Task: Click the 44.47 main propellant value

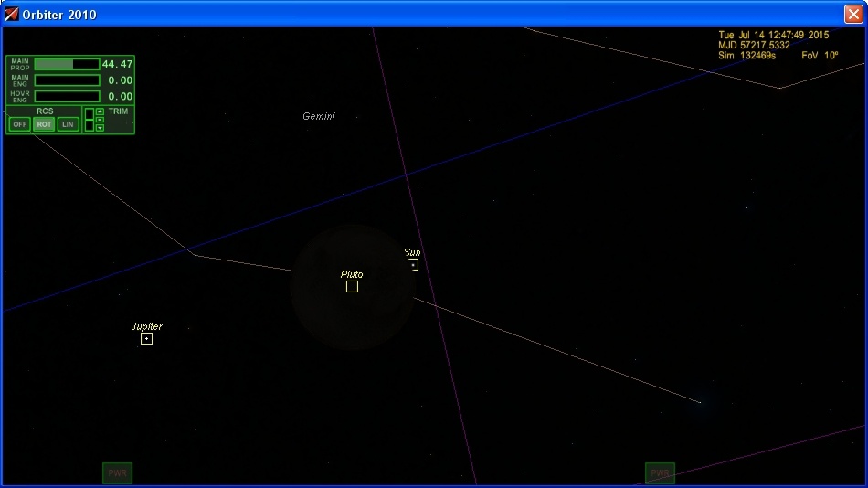Action: point(117,64)
